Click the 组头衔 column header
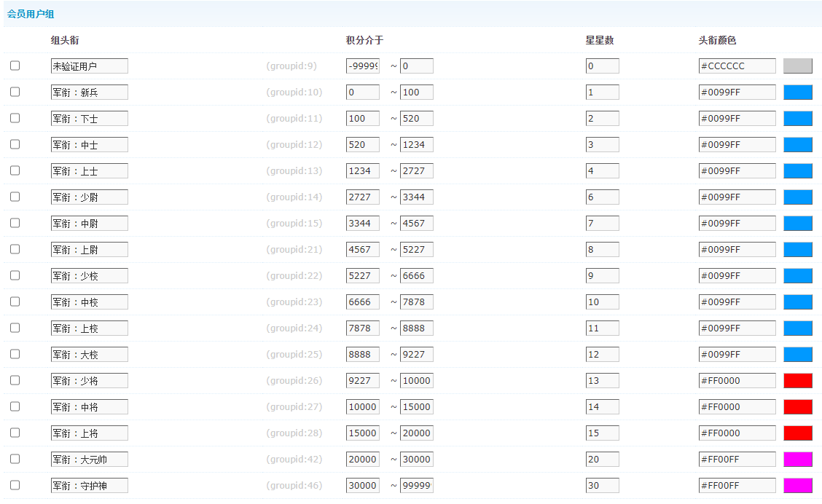This screenshot has width=822, height=504. tap(65, 40)
